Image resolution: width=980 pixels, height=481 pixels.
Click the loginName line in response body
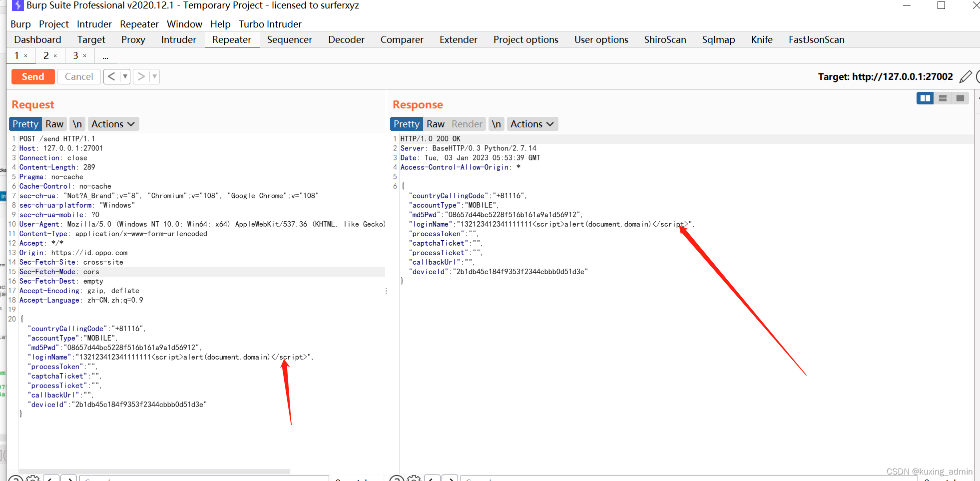click(x=551, y=224)
